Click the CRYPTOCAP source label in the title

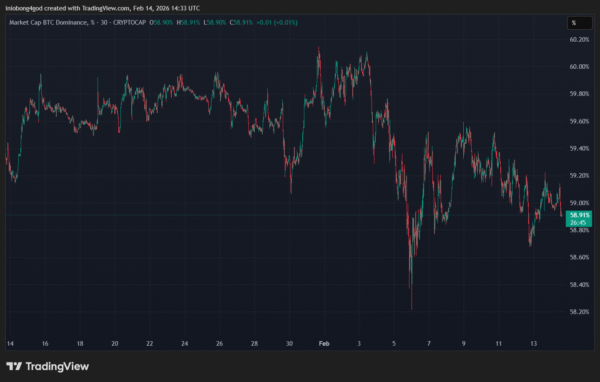click(x=129, y=23)
